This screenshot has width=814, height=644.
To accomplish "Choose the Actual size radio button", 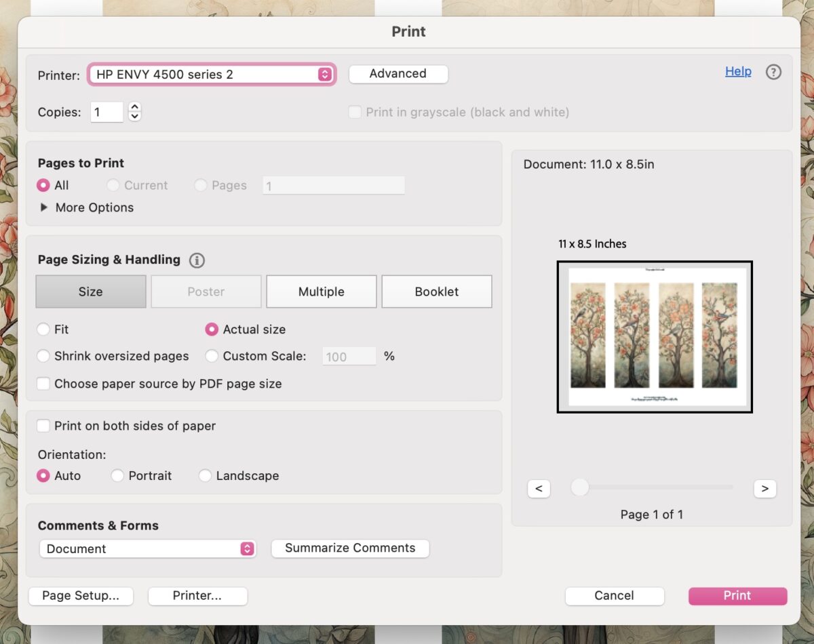I will coord(212,329).
